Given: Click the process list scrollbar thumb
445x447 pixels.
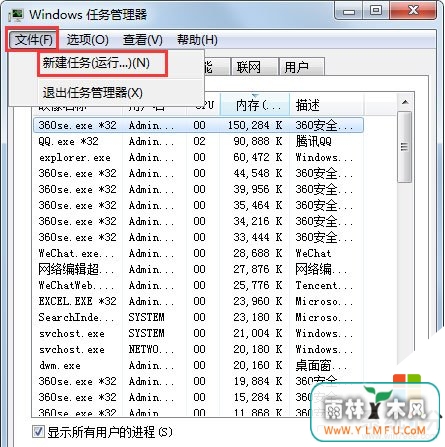Looking at the screenshot, I should 405,147.
